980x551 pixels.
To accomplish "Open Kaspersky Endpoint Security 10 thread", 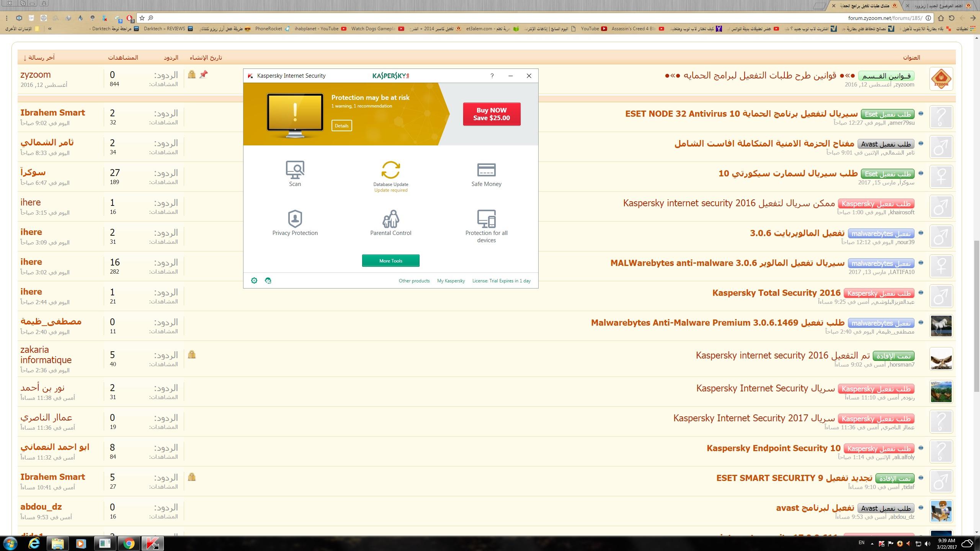I will [x=774, y=448].
